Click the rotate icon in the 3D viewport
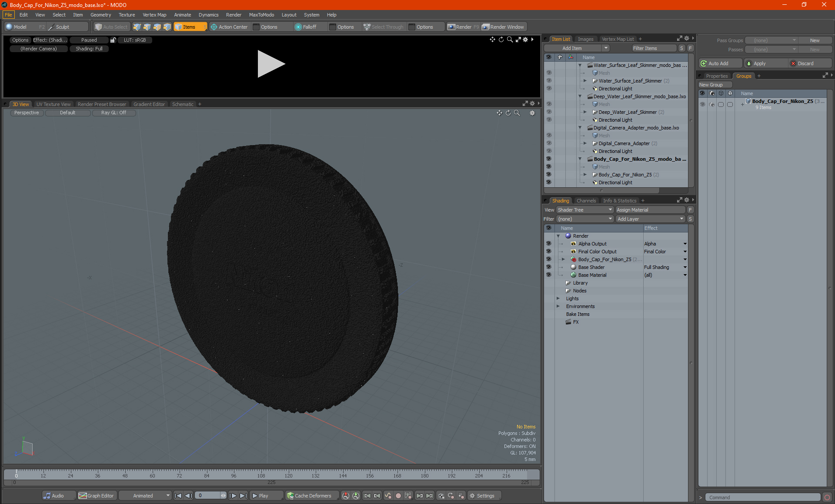835x504 pixels. point(508,113)
